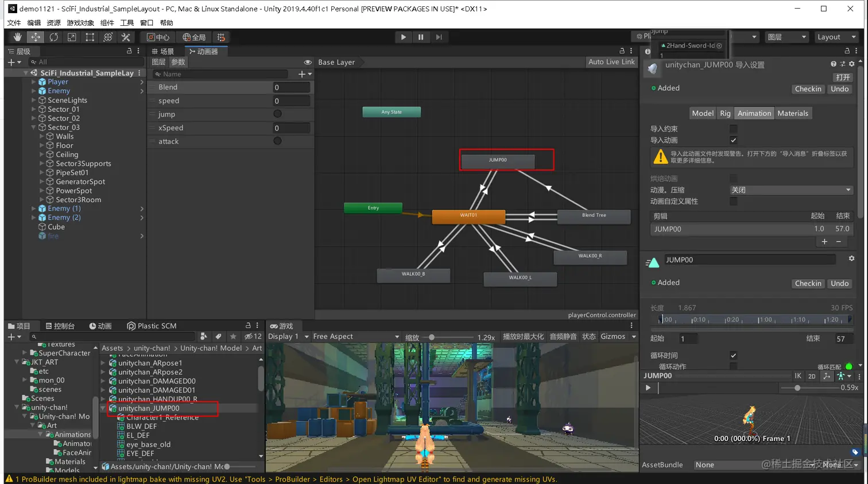Image resolution: width=868 pixels, height=484 pixels.
Task: Toggle the grid snapping icon
Action: tap(221, 37)
